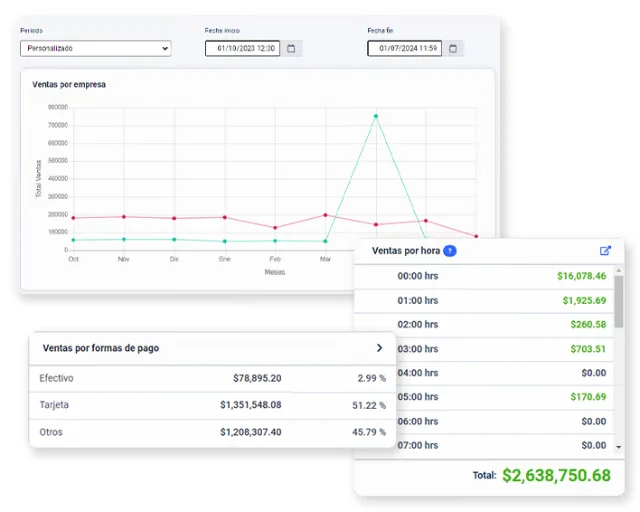Click the Otros payment row label
Viewport: 640px width, 512px height.
[x=51, y=432]
